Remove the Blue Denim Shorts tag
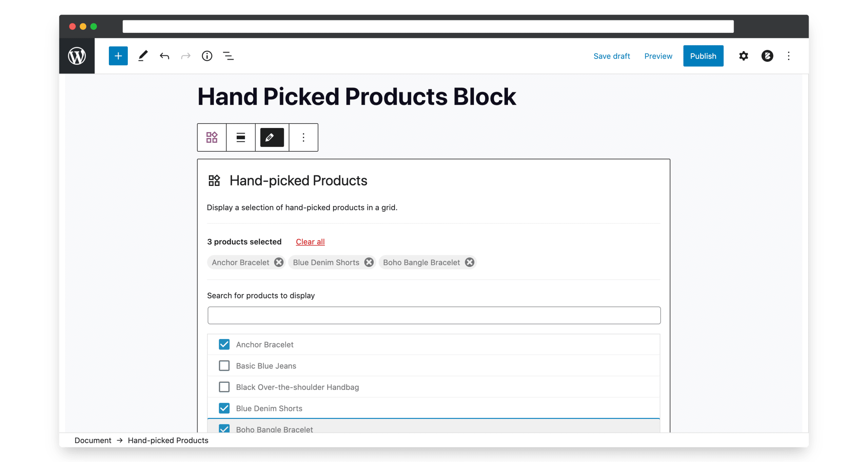 [369, 262]
